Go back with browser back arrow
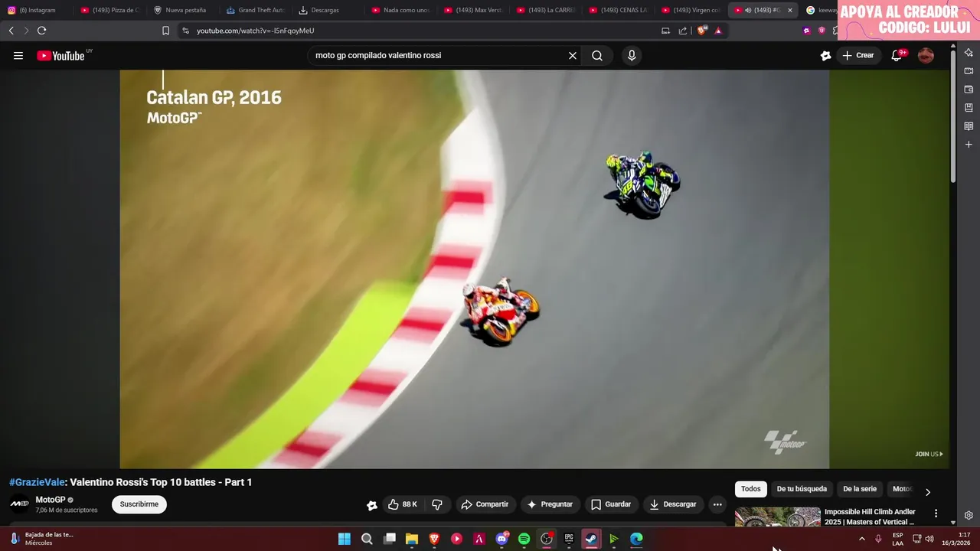 [11, 31]
